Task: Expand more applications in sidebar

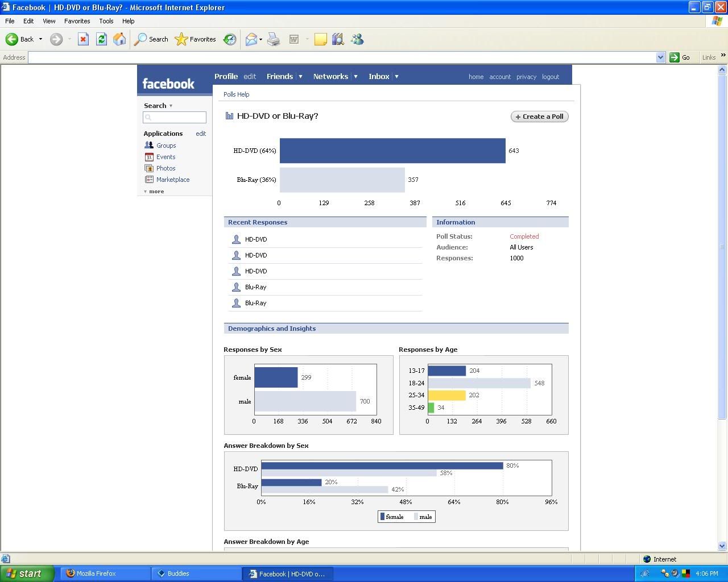Action: [x=154, y=192]
